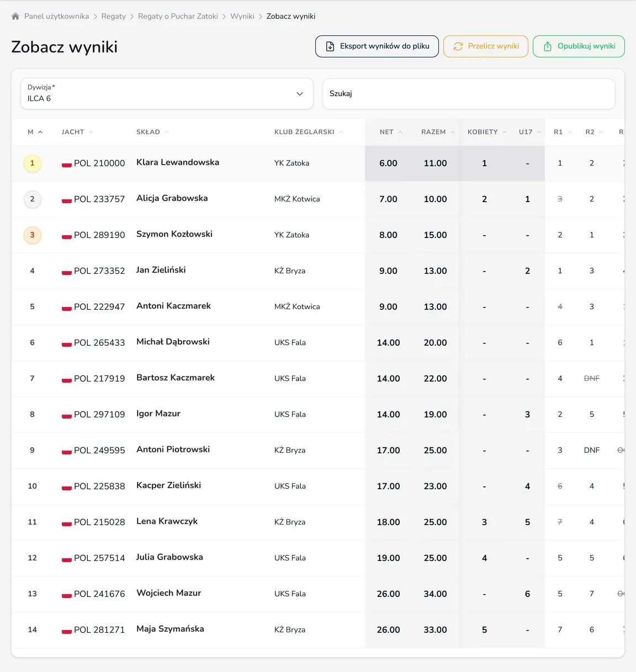Click struck-through DNF for Bartosz Kaczmarek
The width and height of the screenshot is (636, 672).
[592, 379]
